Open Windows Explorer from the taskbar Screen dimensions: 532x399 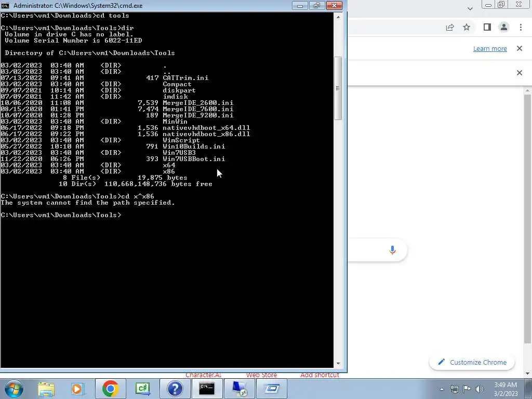tap(46, 389)
